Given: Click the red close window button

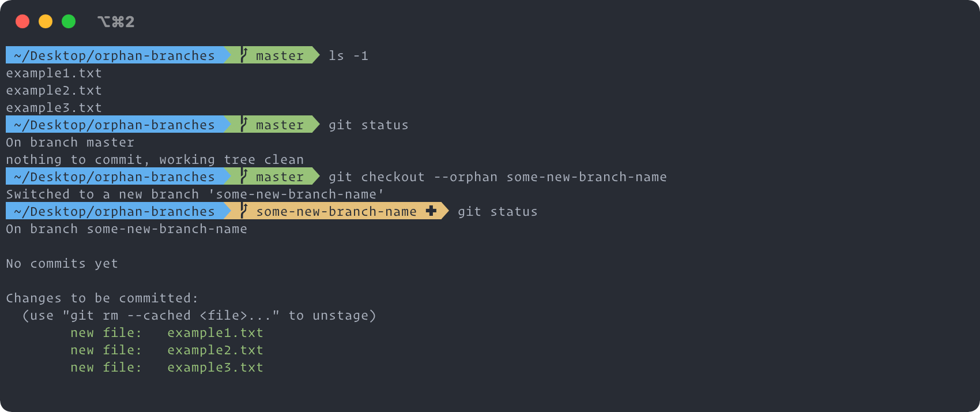Looking at the screenshot, I should [x=22, y=21].
